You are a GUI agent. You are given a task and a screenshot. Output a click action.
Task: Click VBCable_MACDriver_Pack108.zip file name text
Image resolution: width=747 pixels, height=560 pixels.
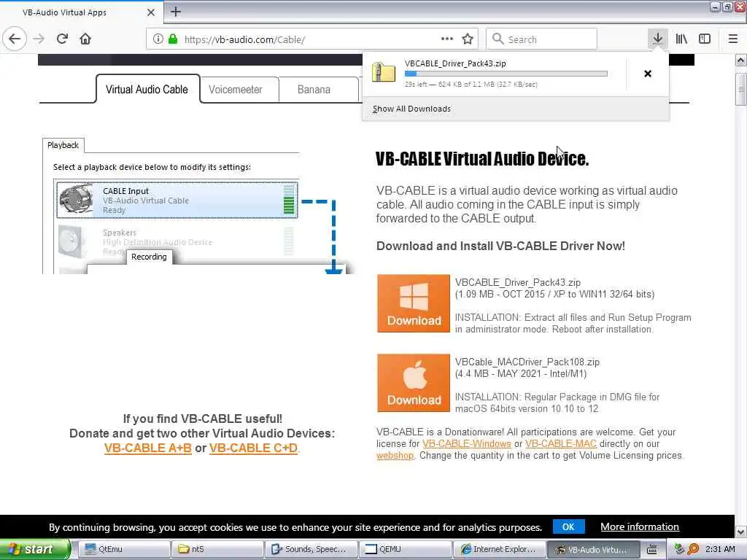[x=527, y=362]
